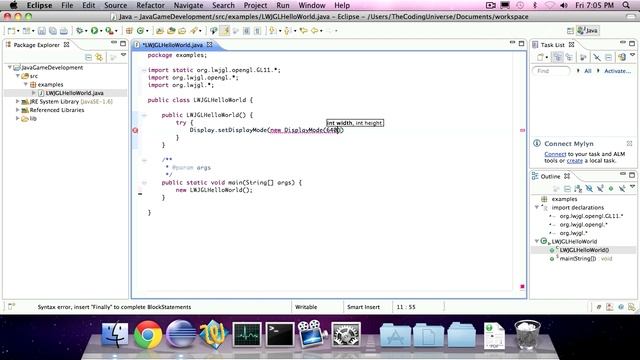Click the Print toolbar icon
640x360 pixels.
64,31
